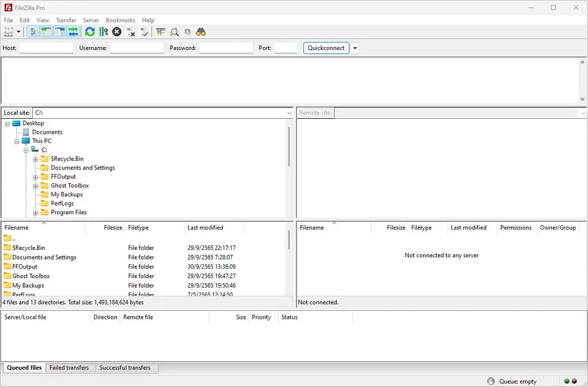Select the parent directory '..' row
This screenshot has height=387, width=588.
click(x=144, y=238)
